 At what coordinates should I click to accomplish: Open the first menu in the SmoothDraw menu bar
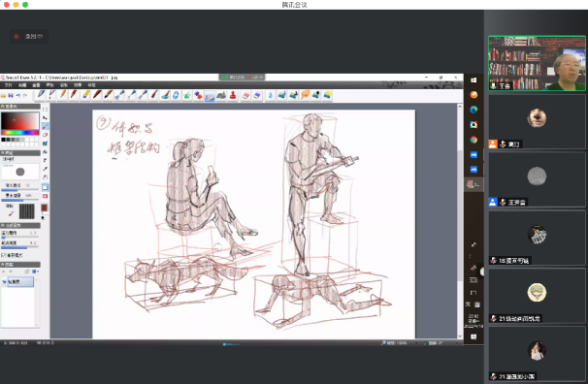pyautogui.click(x=8, y=85)
